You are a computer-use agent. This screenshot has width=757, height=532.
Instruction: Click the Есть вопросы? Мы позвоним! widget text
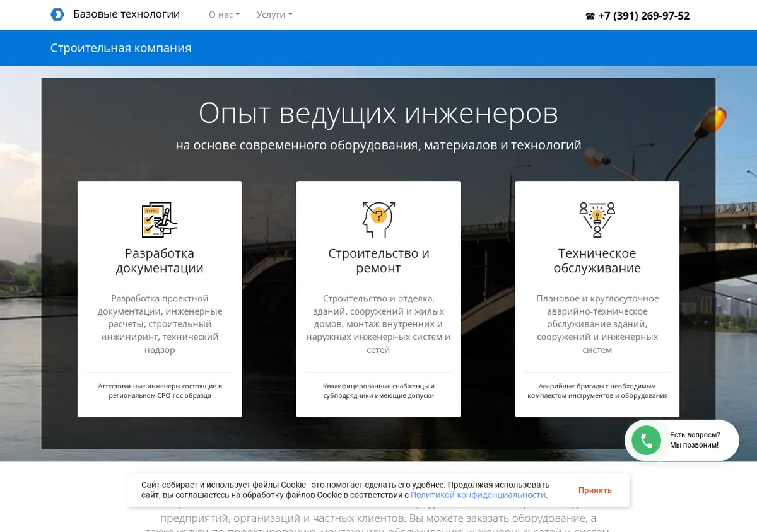[x=695, y=440]
